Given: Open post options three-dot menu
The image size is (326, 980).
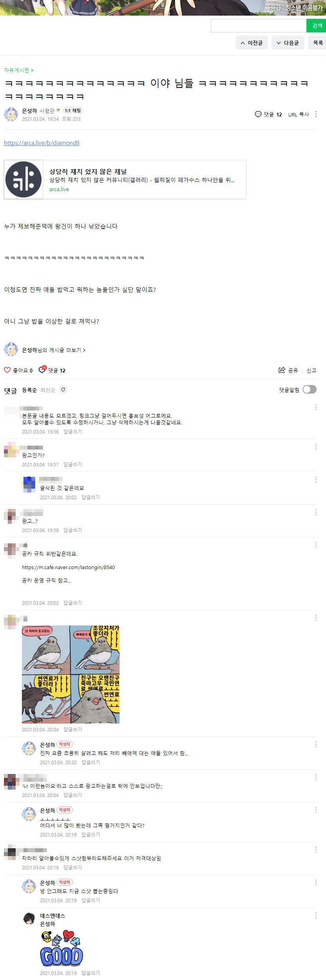Looking at the screenshot, I should click(316, 114).
